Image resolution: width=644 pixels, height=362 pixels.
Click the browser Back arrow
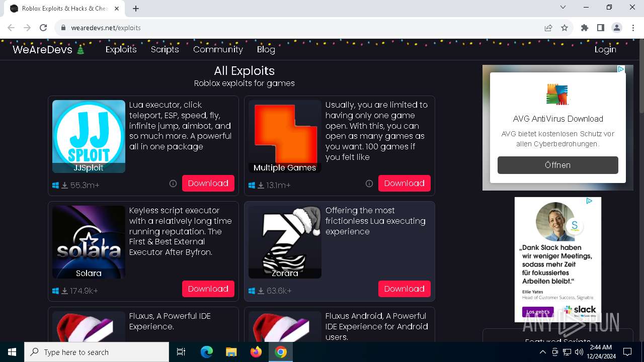[x=11, y=28]
